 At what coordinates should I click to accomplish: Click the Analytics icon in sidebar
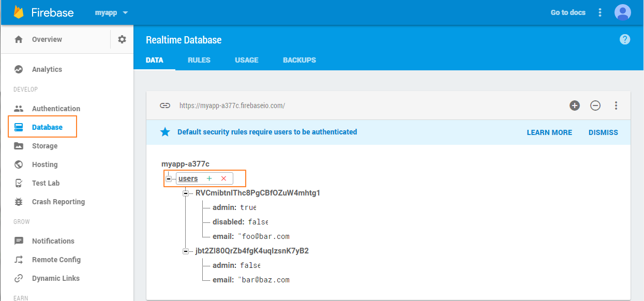pos(19,69)
